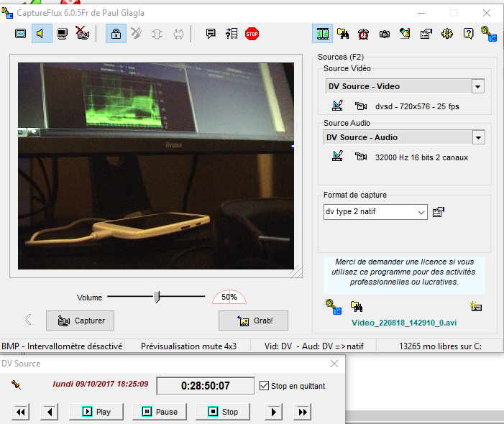
Task: Hit the red STOP sign icon
Action: coord(252,34)
